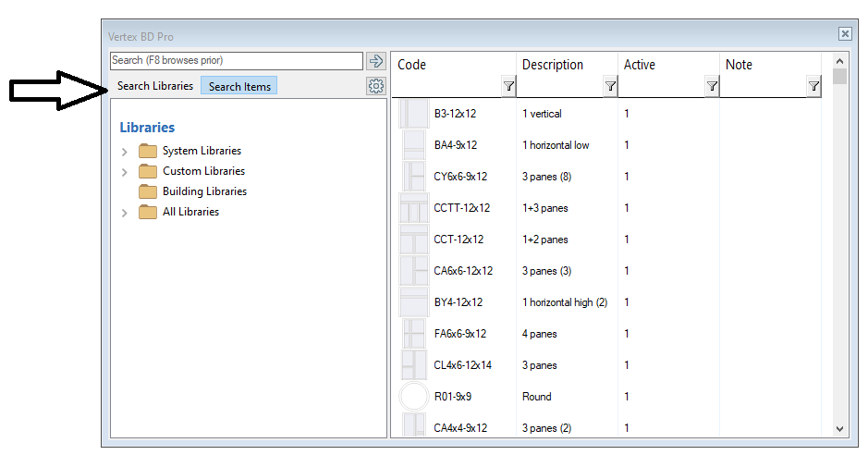The height and width of the screenshot is (455, 868).
Task: Select the Building Libraries folder
Action: coord(204,191)
